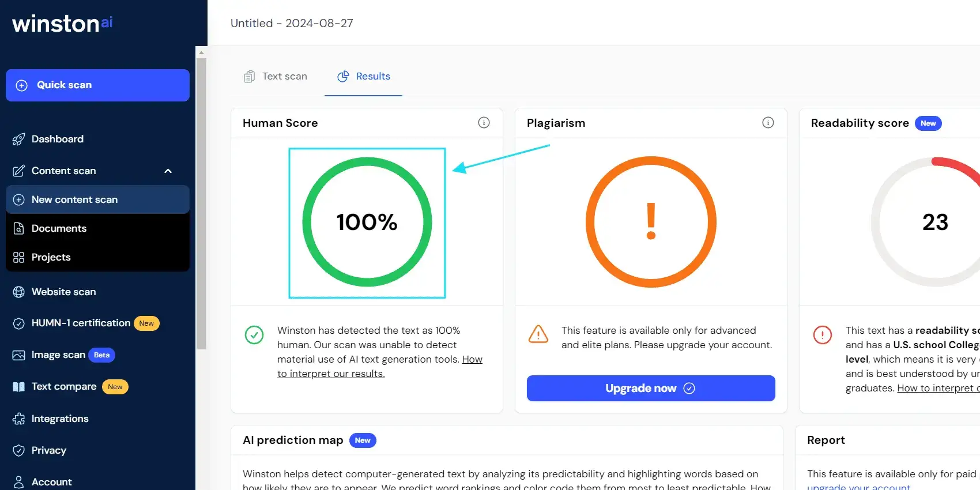This screenshot has height=490, width=980.
Task: Open Integrations from sidebar
Action: coord(60,419)
